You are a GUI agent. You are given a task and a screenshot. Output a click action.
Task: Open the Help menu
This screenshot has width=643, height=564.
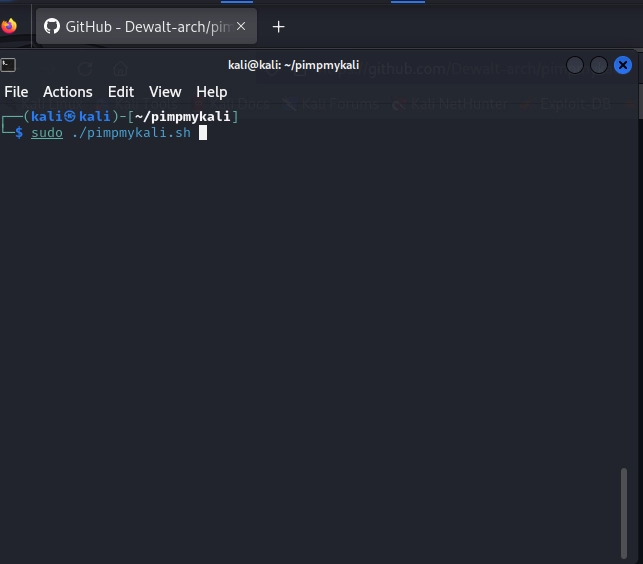[211, 92]
